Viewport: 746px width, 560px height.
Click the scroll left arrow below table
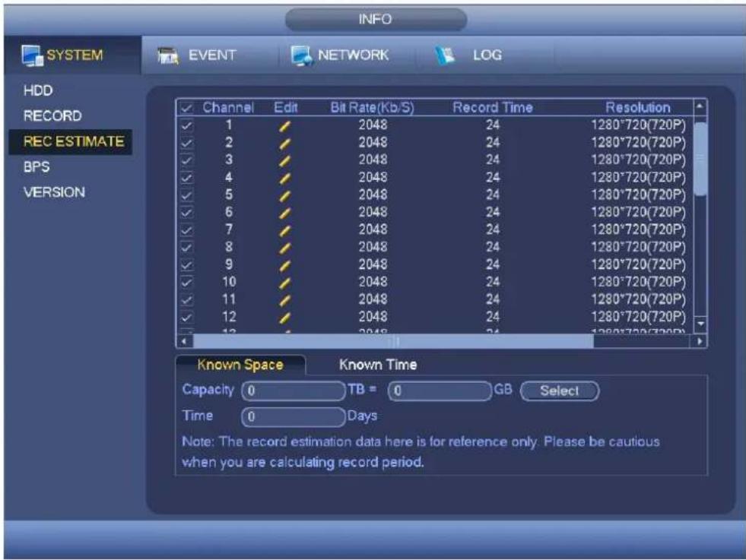185,341
